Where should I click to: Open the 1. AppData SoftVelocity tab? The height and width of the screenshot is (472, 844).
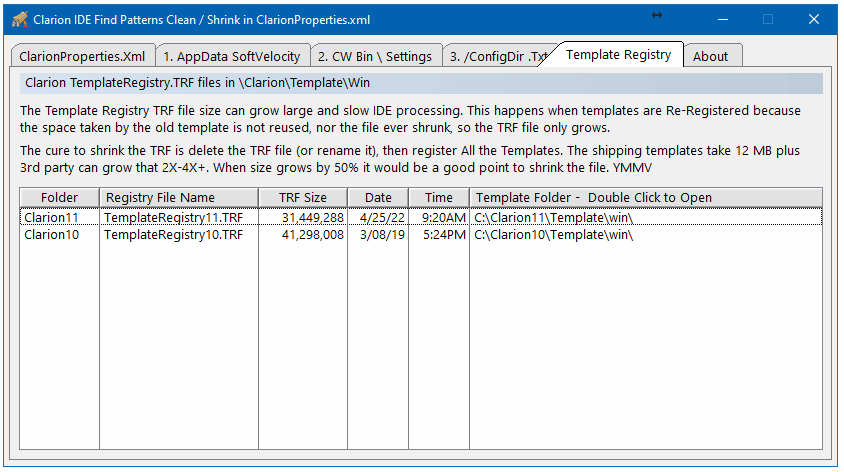point(232,56)
